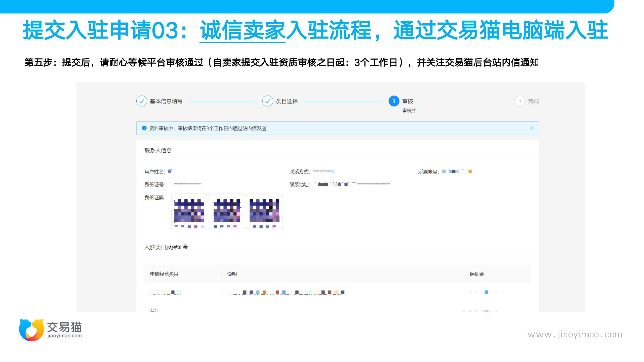
Task: Click the checkmark icon for 类目选择 step
Action: (x=268, y=101)
